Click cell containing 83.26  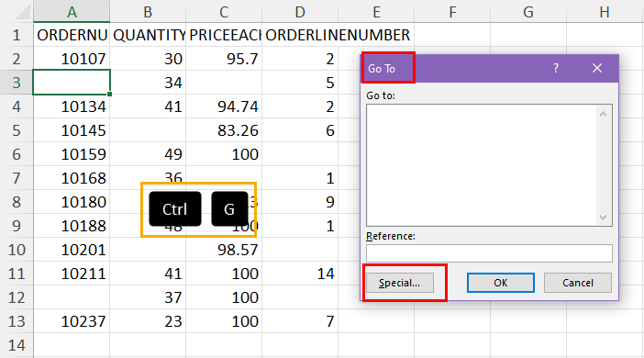[224, 130]
